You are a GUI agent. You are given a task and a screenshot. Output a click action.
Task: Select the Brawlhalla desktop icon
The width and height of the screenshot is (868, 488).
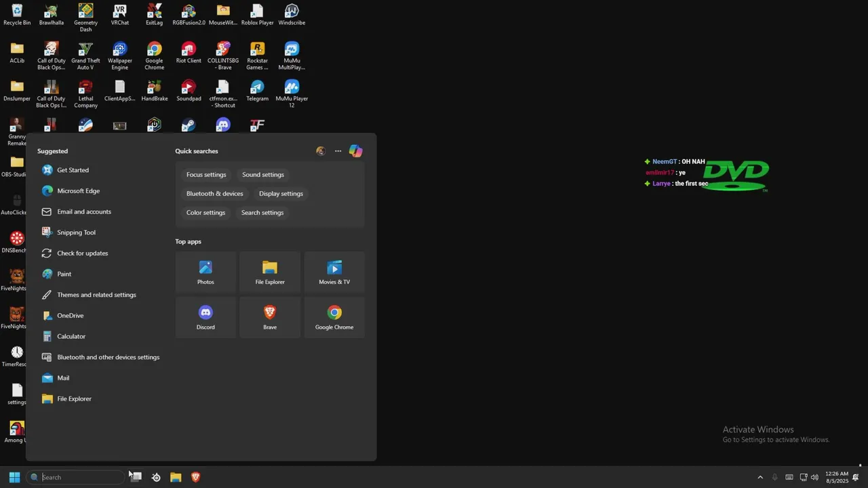pos(51,15)
